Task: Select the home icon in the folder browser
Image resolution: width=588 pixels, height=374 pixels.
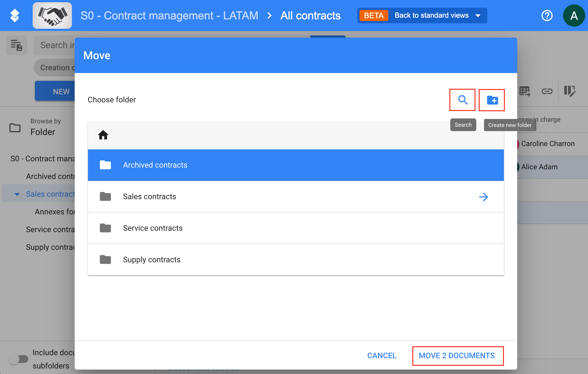Action: [103, 135]
